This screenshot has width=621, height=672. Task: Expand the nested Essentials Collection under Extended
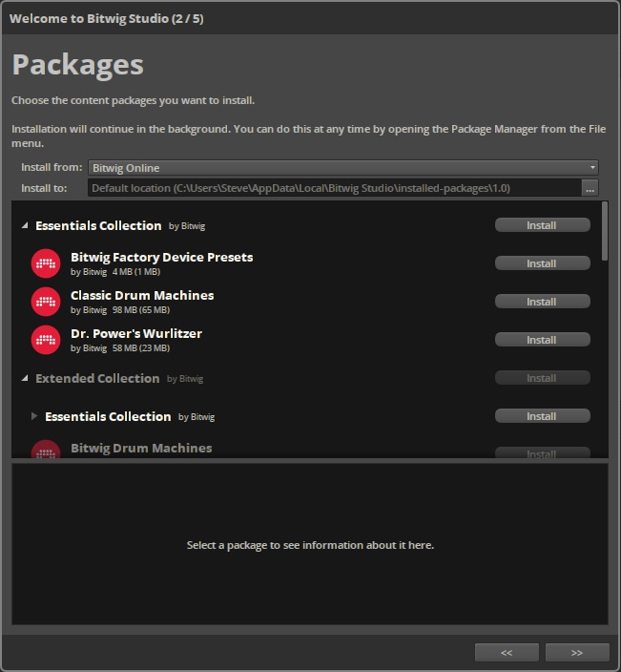[x=34, y=416]
